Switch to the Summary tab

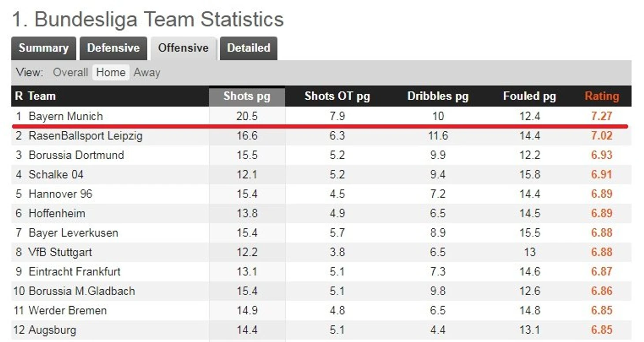[x=44, y=48]
